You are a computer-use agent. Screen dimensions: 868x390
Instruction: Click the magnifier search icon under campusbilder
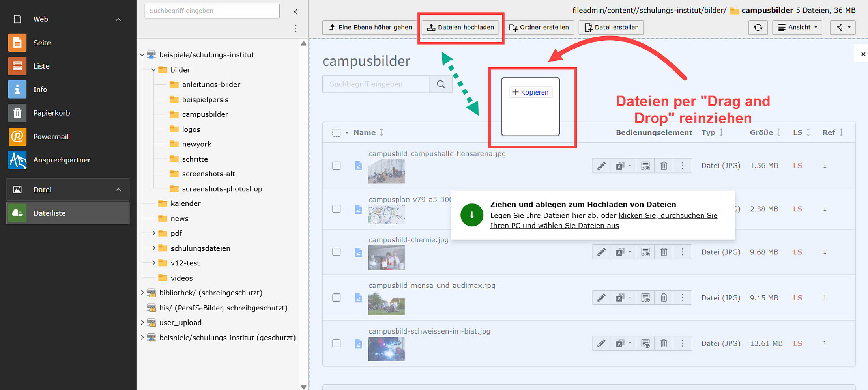[x=441, y=84]
